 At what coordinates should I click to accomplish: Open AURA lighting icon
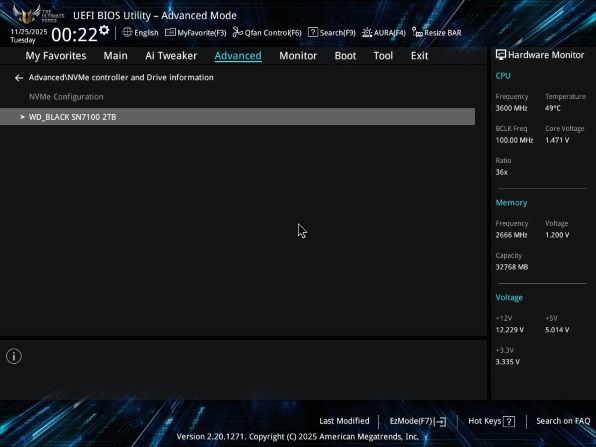(x=367, y=32)
